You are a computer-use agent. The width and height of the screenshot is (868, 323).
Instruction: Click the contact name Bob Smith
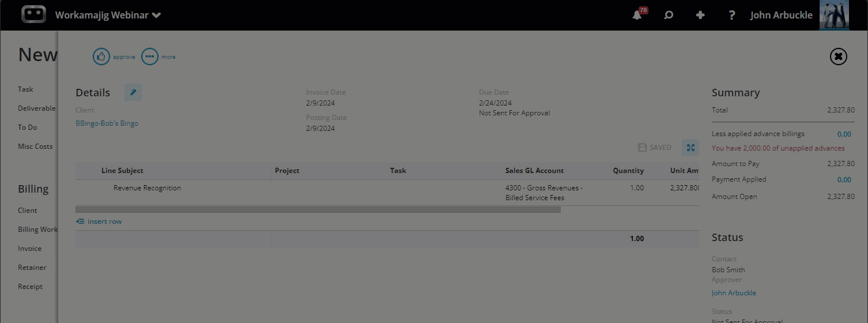click(728, 270)
